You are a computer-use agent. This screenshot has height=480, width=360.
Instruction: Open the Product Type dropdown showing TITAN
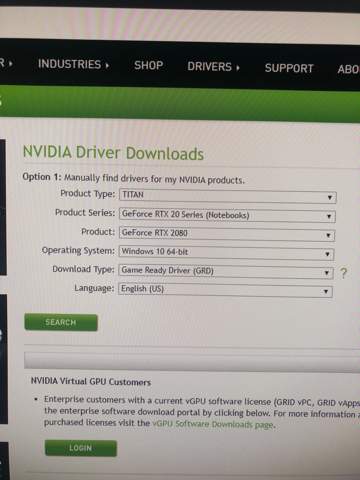pos(228,196)
